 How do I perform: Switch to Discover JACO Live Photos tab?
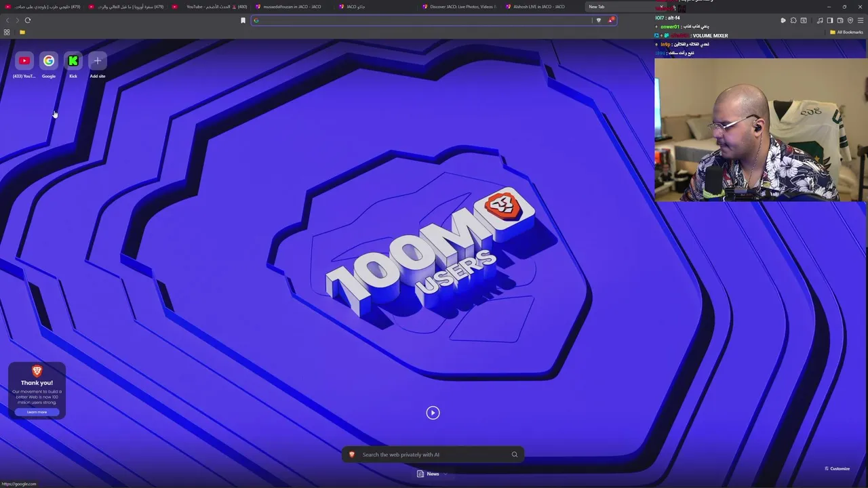click(458, 7)
